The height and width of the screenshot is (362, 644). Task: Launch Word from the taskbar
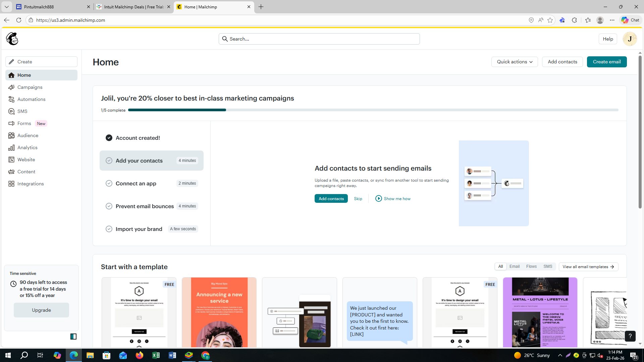tap(172, 355)
